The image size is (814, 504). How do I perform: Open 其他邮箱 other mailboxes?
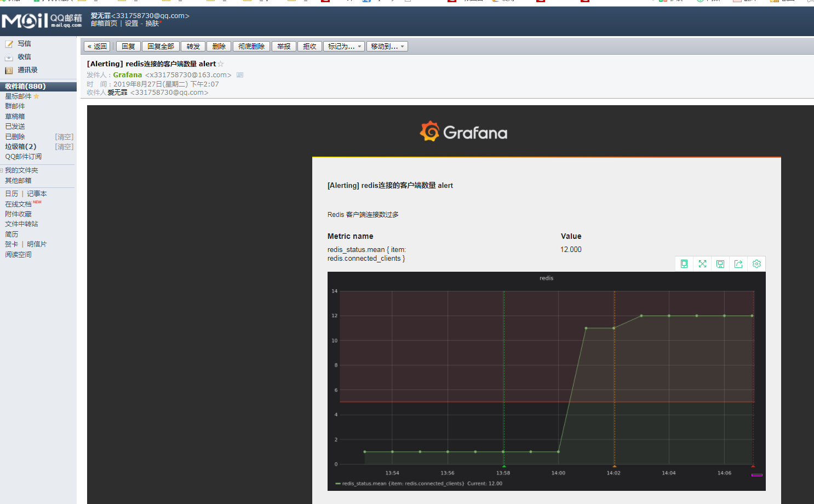(18, 181)
